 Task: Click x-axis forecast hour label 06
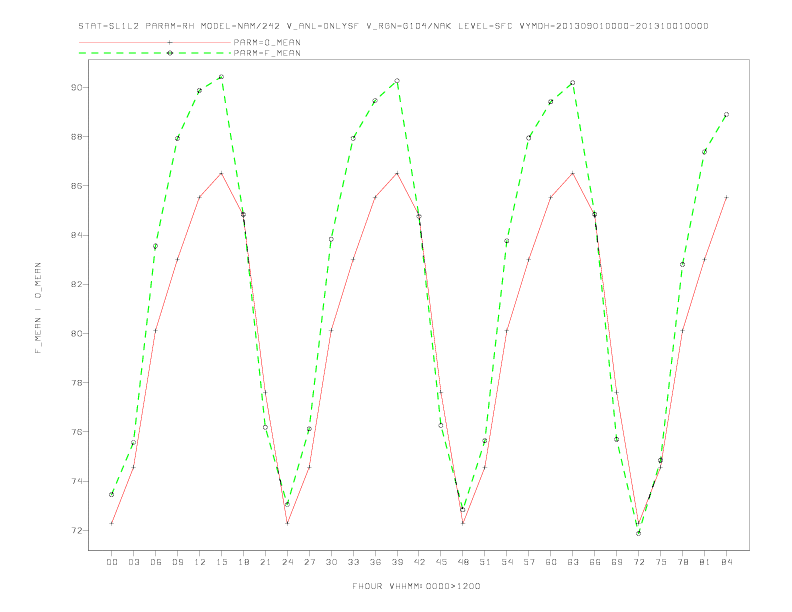156,562
